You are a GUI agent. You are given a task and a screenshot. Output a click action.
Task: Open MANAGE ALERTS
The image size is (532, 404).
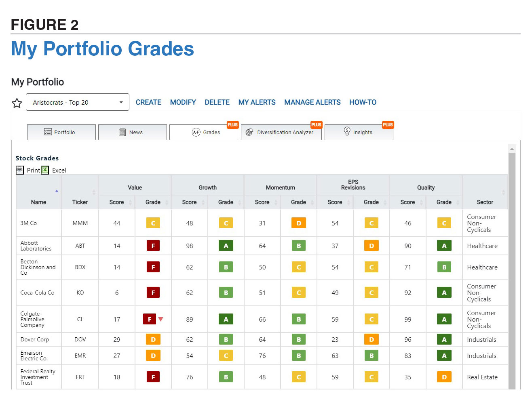click(x=312, y=102)
